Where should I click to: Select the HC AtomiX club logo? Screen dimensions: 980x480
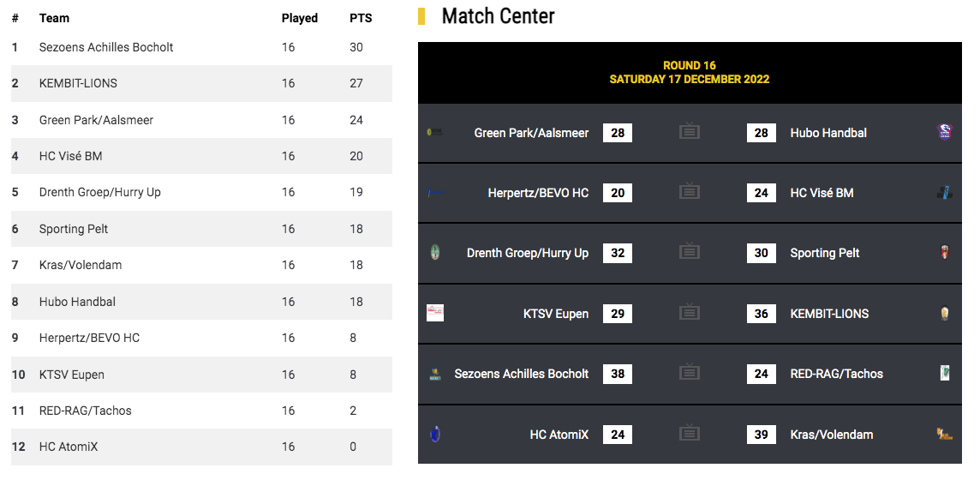[436, 434]
